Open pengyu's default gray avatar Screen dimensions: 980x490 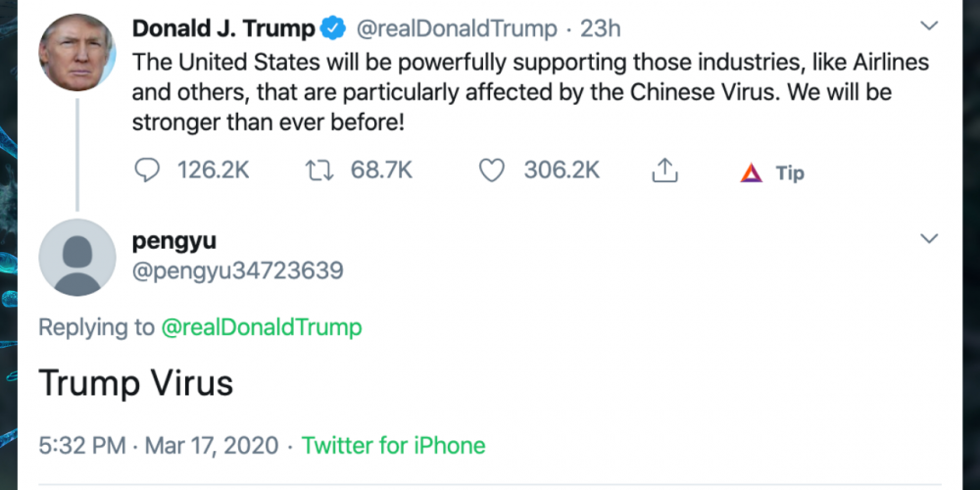pyautogui.click(x=76, y=258)
